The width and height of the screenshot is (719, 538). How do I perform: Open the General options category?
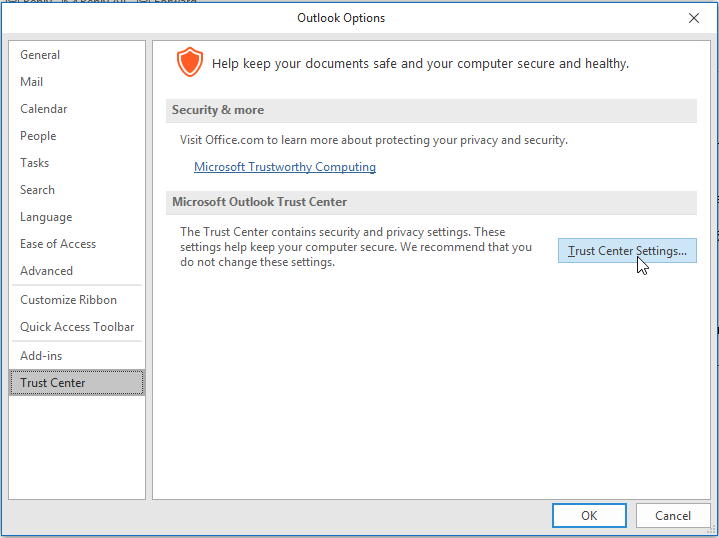[40, 55]
